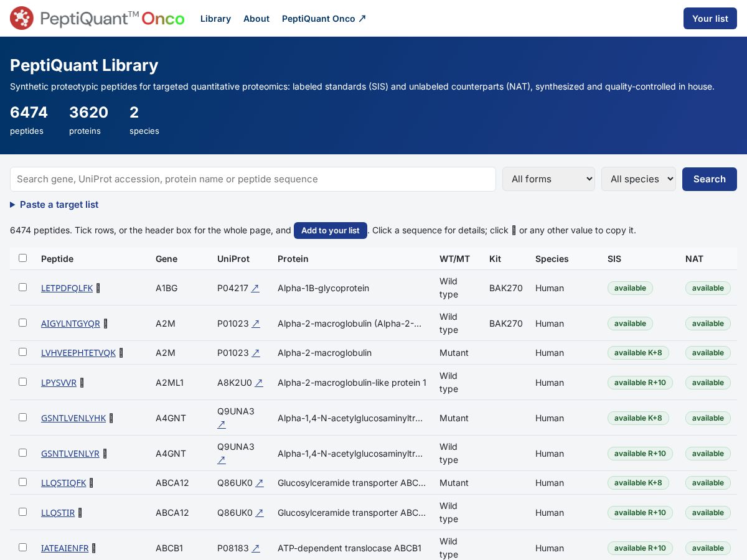The height and width of the screenshot is (560, 747).
Task: Copy the Alpha-2-macroglobulin-like protein 1 name
Action: tap(352, 383)
